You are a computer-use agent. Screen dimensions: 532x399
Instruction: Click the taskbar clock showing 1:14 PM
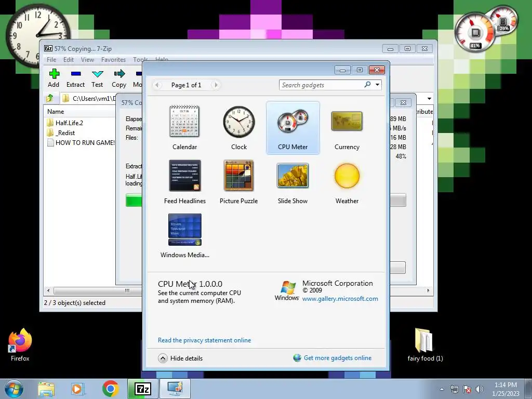point(506,389)
